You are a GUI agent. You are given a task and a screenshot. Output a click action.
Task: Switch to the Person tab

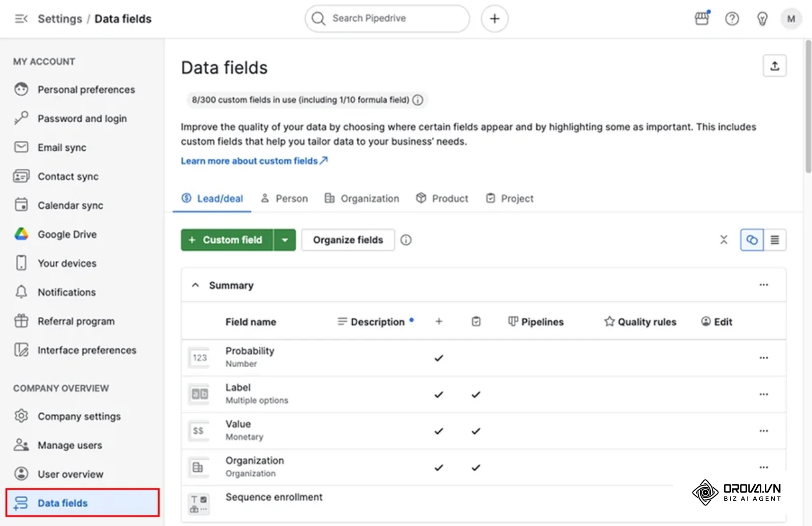point(284,199)
